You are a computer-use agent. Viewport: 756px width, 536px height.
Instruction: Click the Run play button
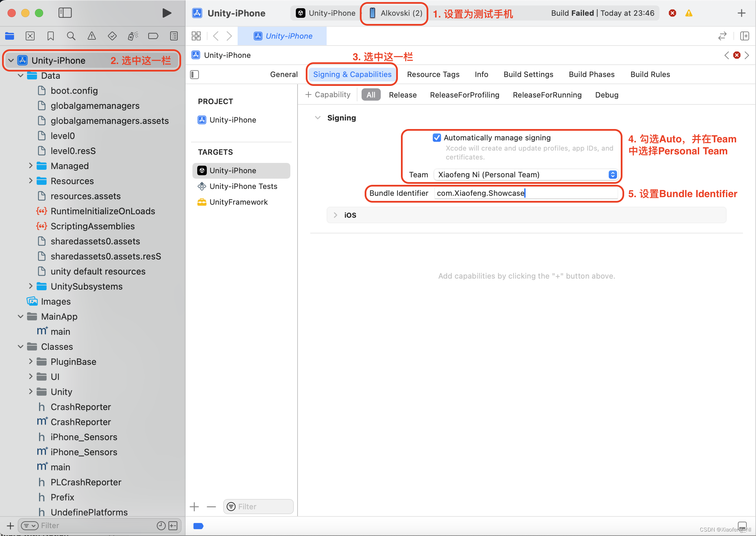[166, 13]
